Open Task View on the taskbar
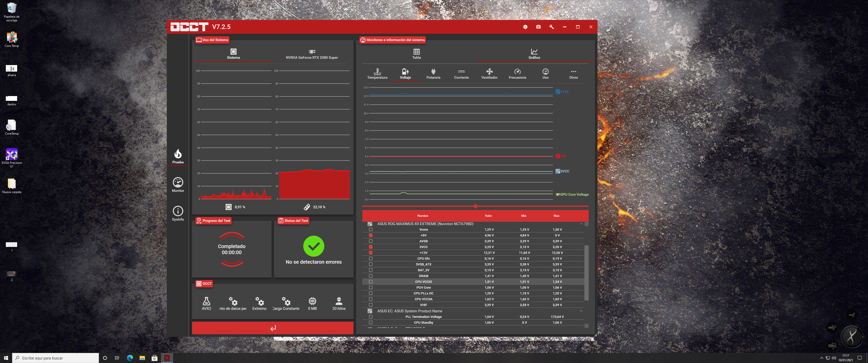 pyautogui.click(x=117, y=358)
